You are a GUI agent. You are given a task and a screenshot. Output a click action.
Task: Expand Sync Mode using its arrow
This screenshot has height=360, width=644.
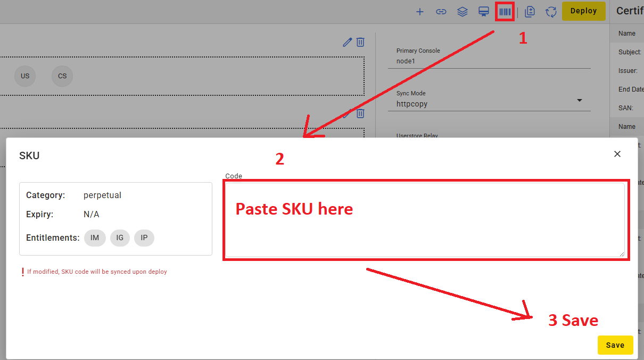[x=580, y=100]
